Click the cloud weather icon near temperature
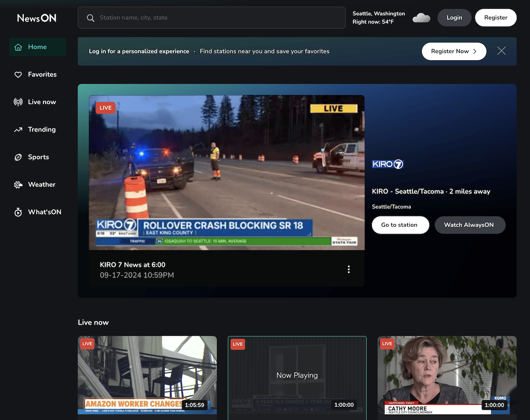This screenshot has width=530, height=420. pyautogui.click(x=421, y=18)
